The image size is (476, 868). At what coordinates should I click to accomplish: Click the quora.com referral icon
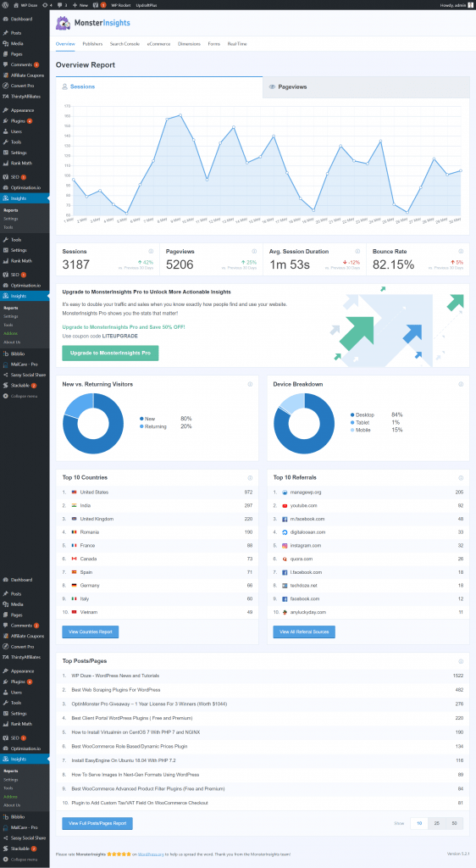point(285,559)
